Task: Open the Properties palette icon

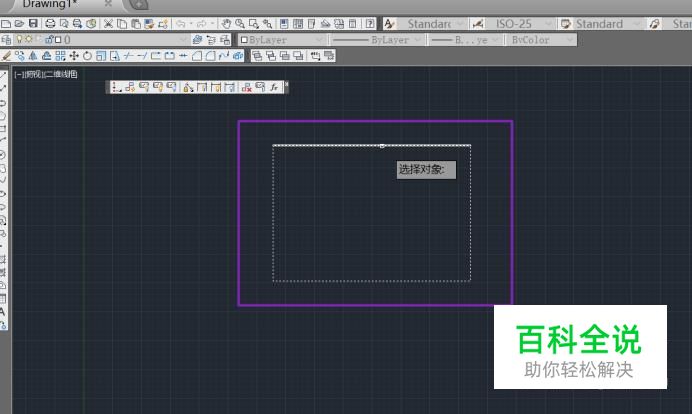Action: pos(284,24)
